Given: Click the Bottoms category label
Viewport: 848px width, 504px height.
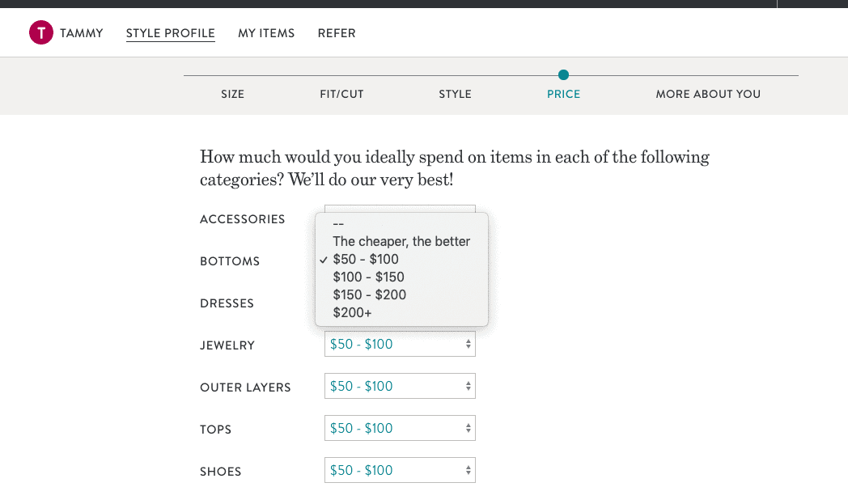Looking at the screenshot, I should (230, 261).
